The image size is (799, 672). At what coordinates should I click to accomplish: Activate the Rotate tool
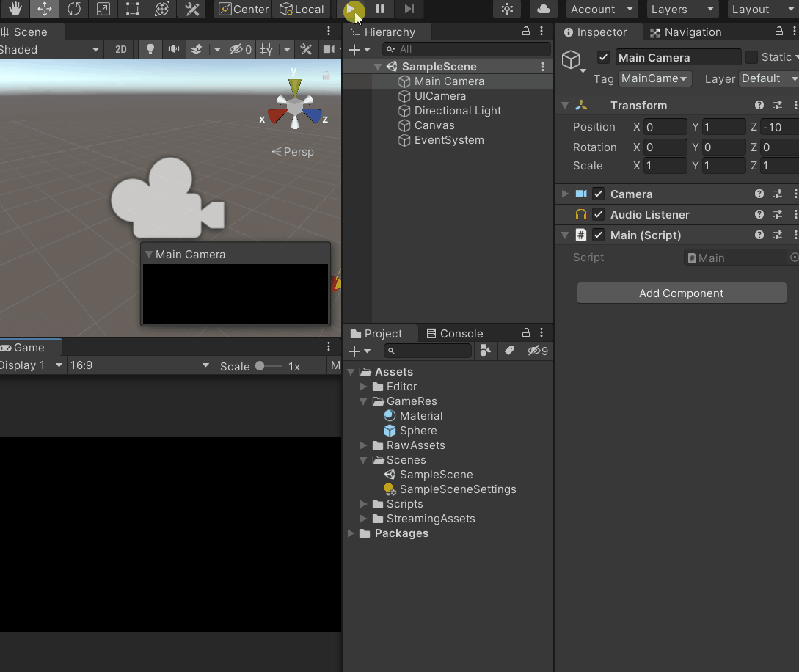tap(74, 10)
